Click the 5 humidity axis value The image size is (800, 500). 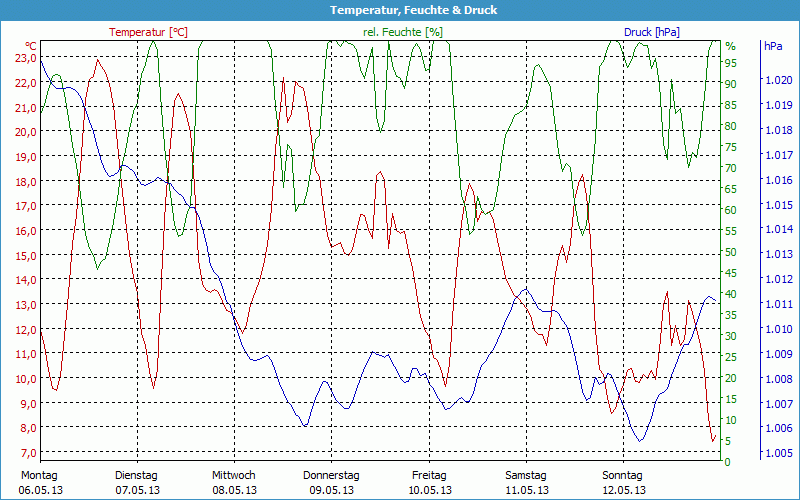click(x=728, y=441)
